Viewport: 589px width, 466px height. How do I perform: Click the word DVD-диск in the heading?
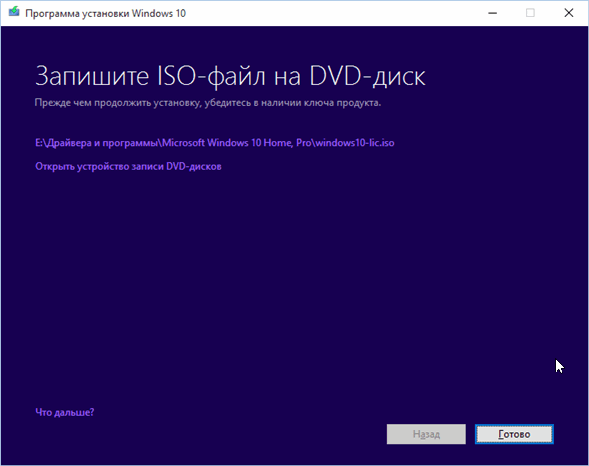367,76
